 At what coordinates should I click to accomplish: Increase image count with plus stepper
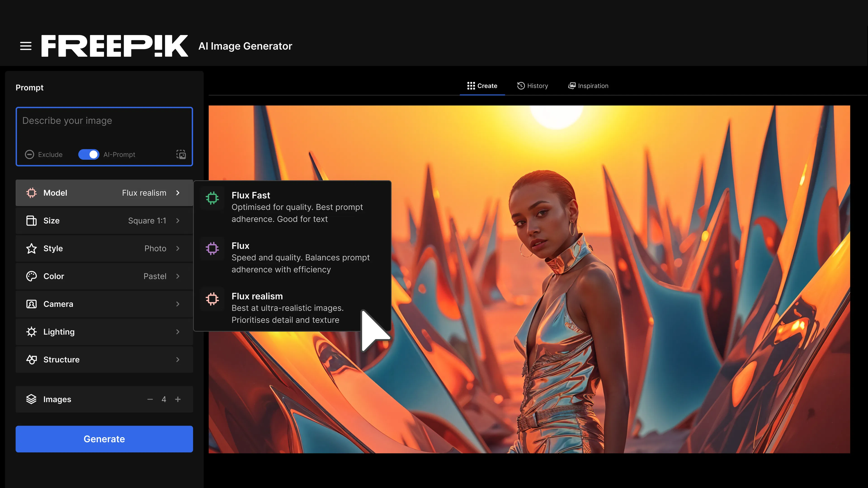click(x=178, y=399)
